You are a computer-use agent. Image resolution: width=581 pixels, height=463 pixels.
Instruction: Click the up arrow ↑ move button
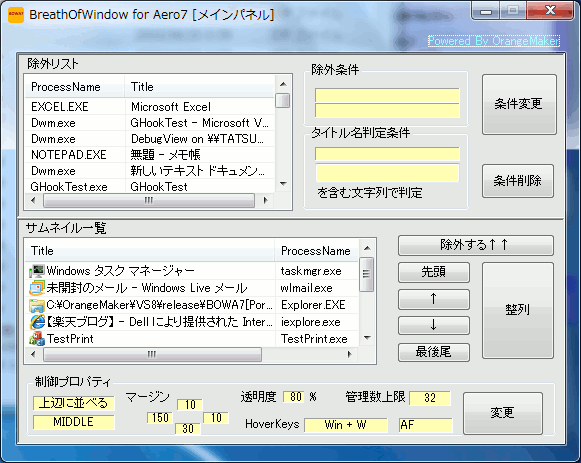coord(434,299)
